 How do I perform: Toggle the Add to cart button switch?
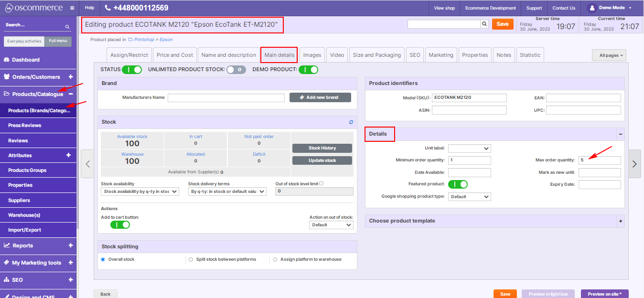click(x=120, y=224)
